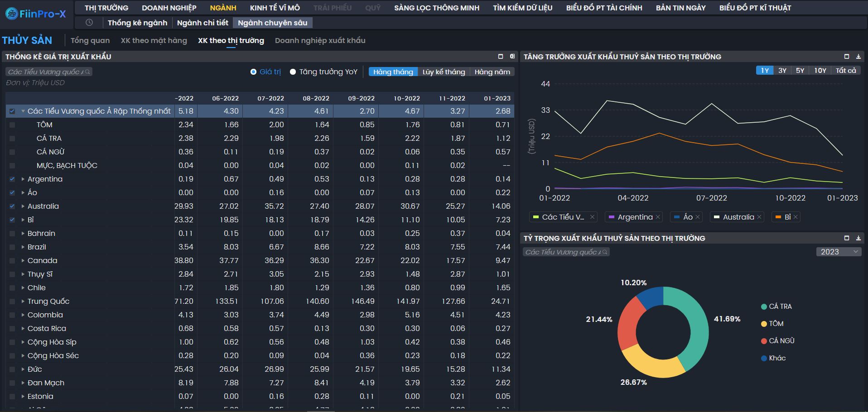Collapse the Các Tiểu Vương quốc Ả Rập row
The image size is (868, 412).
click(x=23, y=111)
